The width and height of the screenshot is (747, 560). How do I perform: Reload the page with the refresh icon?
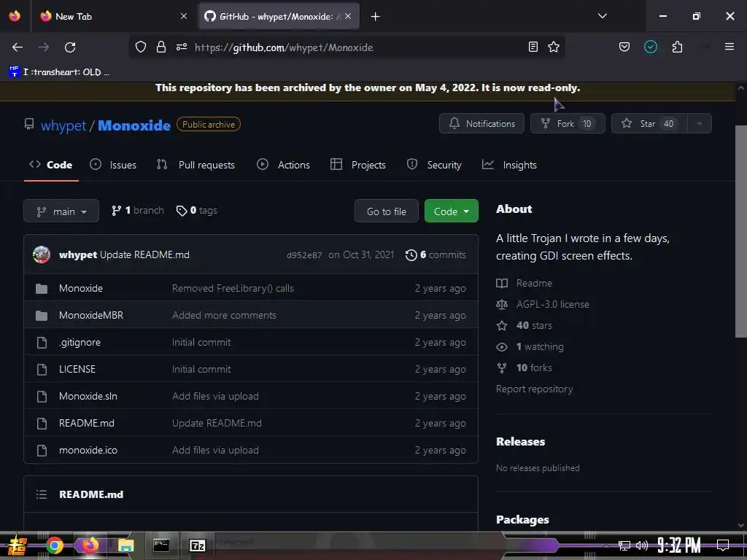point(70,47)
